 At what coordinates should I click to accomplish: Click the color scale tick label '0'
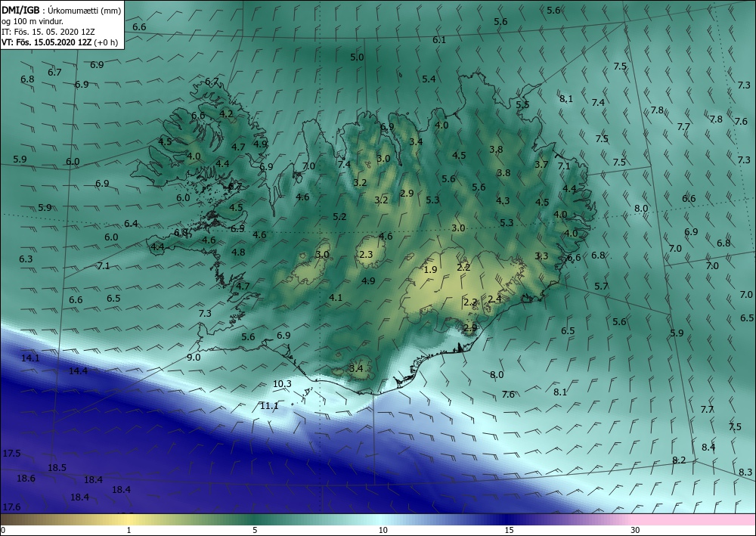pos(3,530)
